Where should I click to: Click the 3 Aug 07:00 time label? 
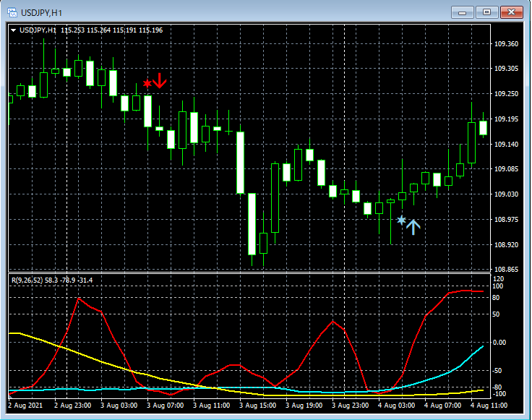[x=166, y=406]
